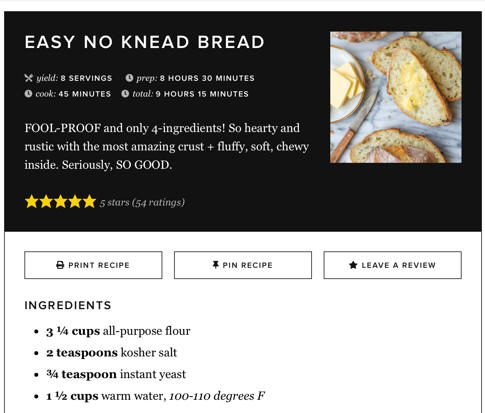Click the clock icon beside total time

coord(125,94)
